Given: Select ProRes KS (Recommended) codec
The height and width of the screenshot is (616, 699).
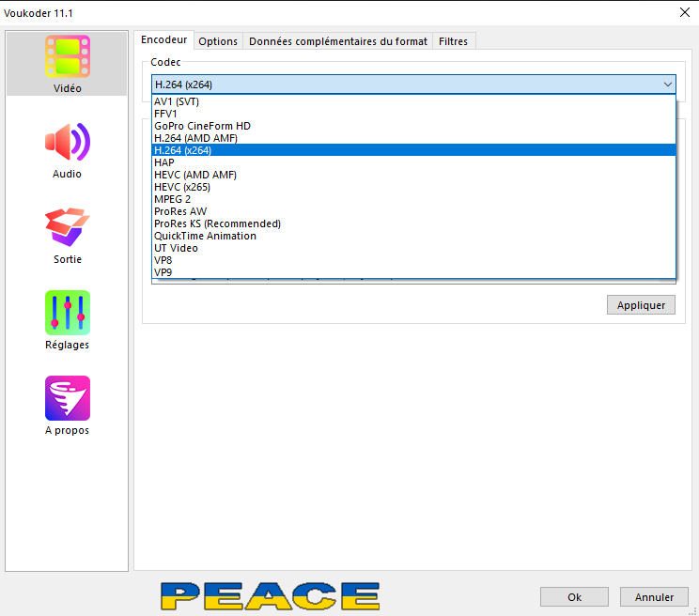Looking at the screenshot, I should pos(413,223).
